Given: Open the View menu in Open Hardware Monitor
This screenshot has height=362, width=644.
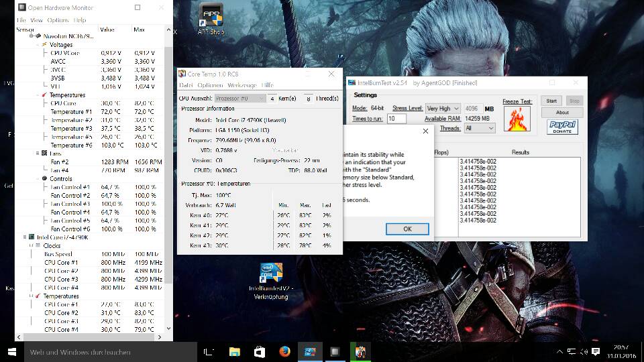Looking at the screenshot, I should click(x=36, y=20).
